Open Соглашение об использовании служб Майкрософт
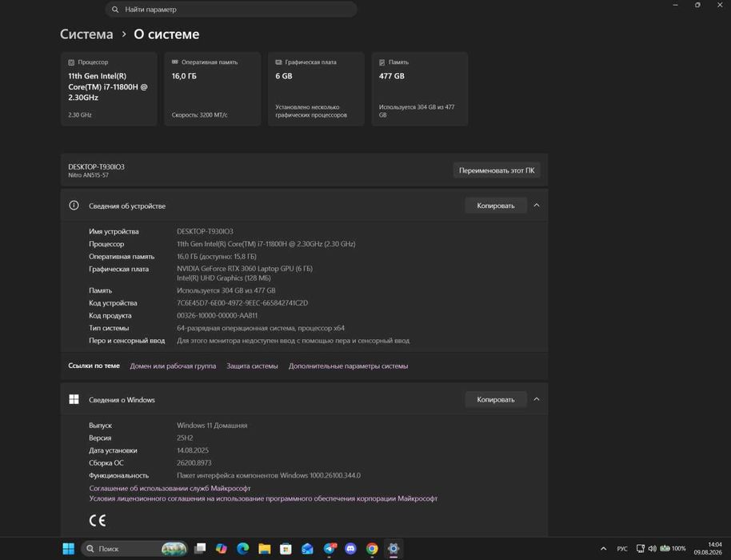The height and width of the screenshot is (560, 731). click(170, 488)
